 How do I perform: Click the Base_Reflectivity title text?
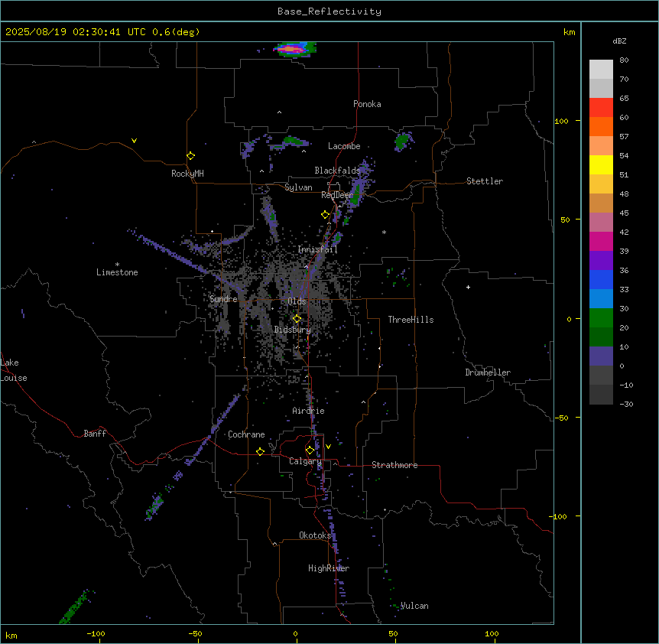329,11
